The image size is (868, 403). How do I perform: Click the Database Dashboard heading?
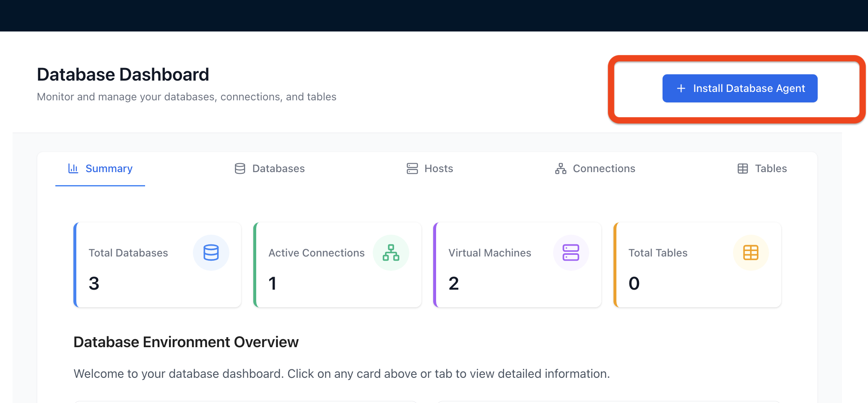(123, 75)
